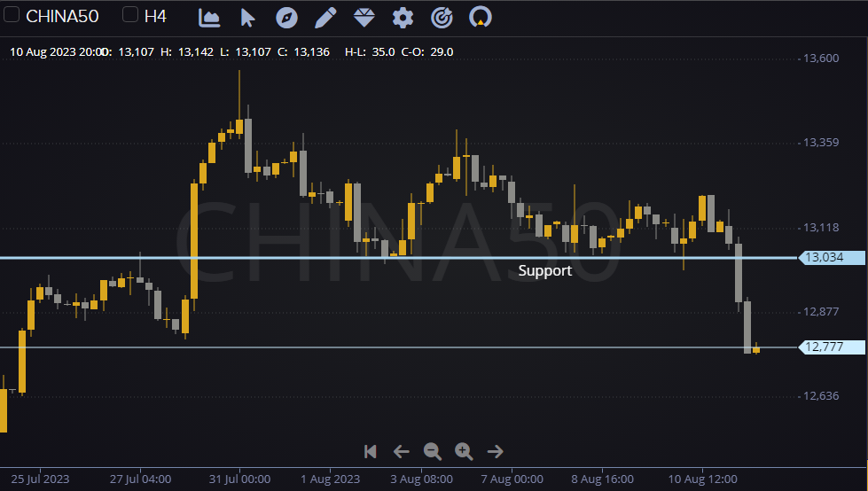Pan chart left with arrow

[402, 452]
